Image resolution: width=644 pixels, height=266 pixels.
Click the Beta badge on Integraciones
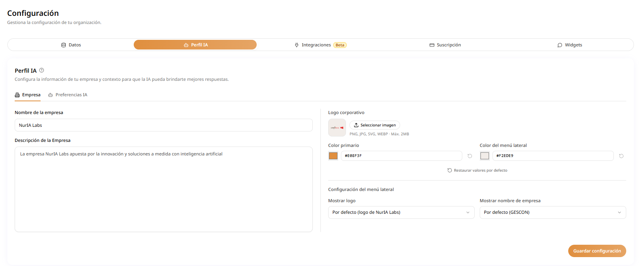click(x=340, y=45)
